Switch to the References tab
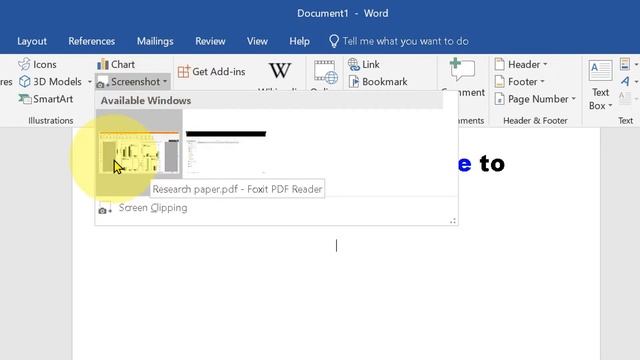This screenshot has height=360, width=640. (91, 41)
